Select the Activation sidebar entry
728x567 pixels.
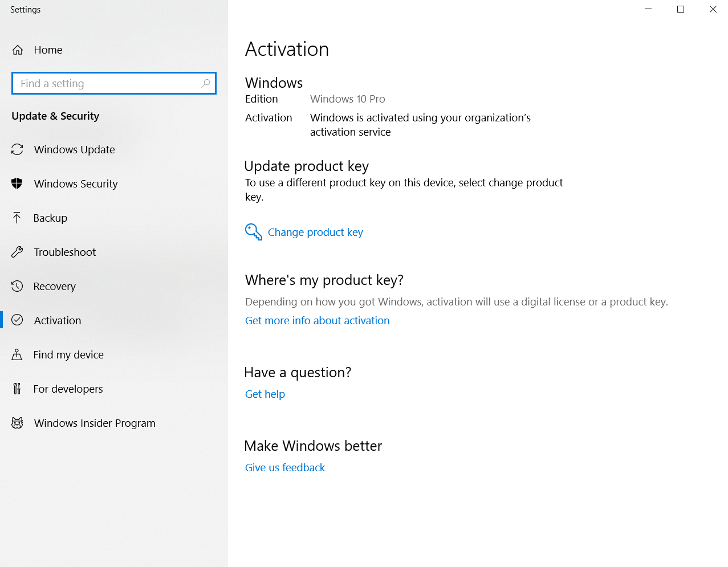[x=114, y=320]
